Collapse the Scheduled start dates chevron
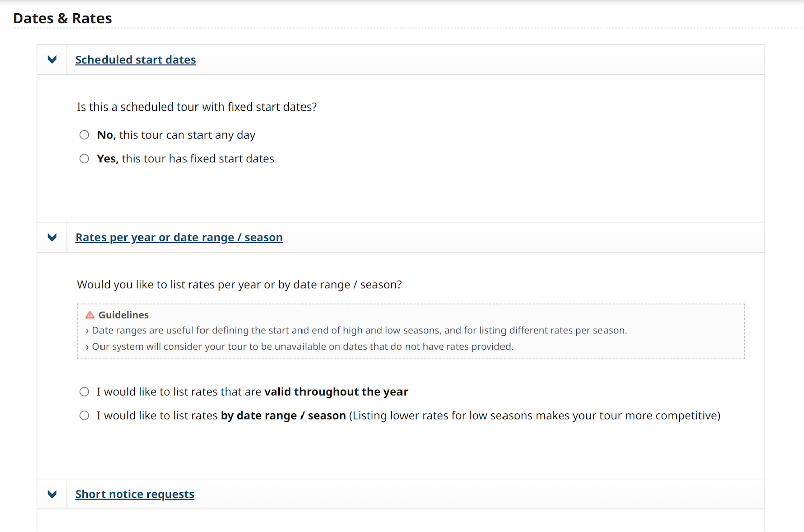The width and height of the screenshot is (804, 532). (x=52, y=60)
